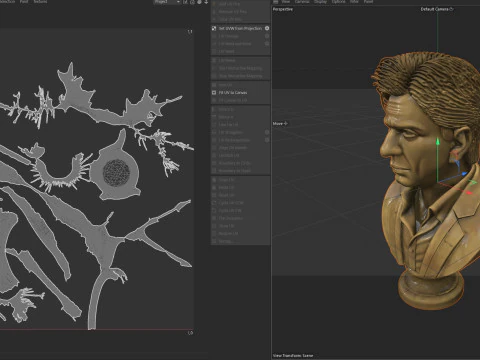Image resolution: width=480 pixels, height=360 pixels.
Task: Click the Start Interactive Mapping icon
Action: point(214,68)
